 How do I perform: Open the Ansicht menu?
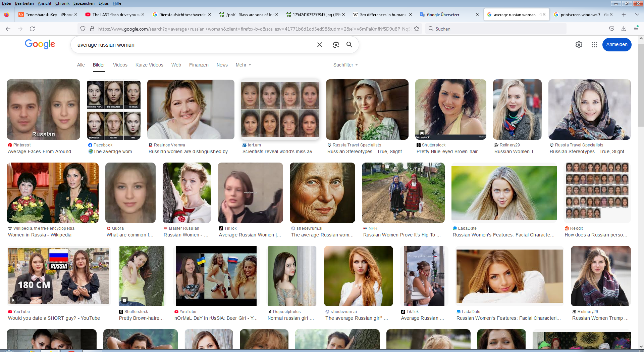pyautogui.click(x=45, y=3)
